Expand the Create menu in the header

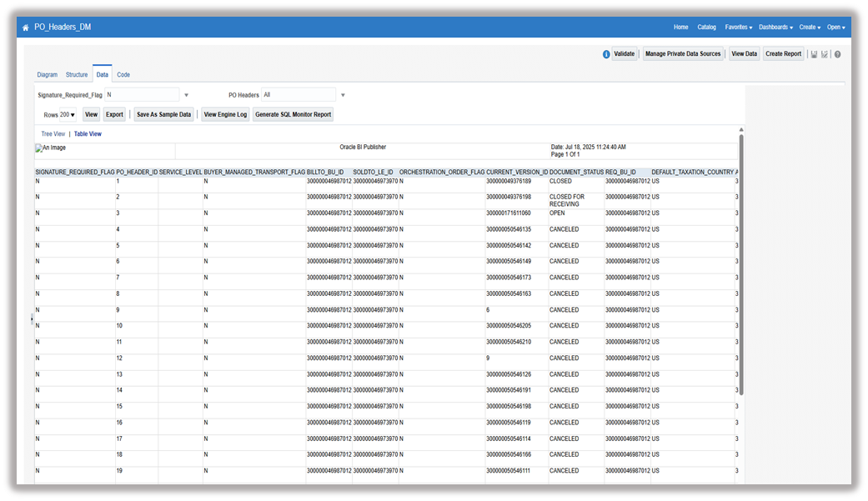pyautogui.click(x=809, y=27)
